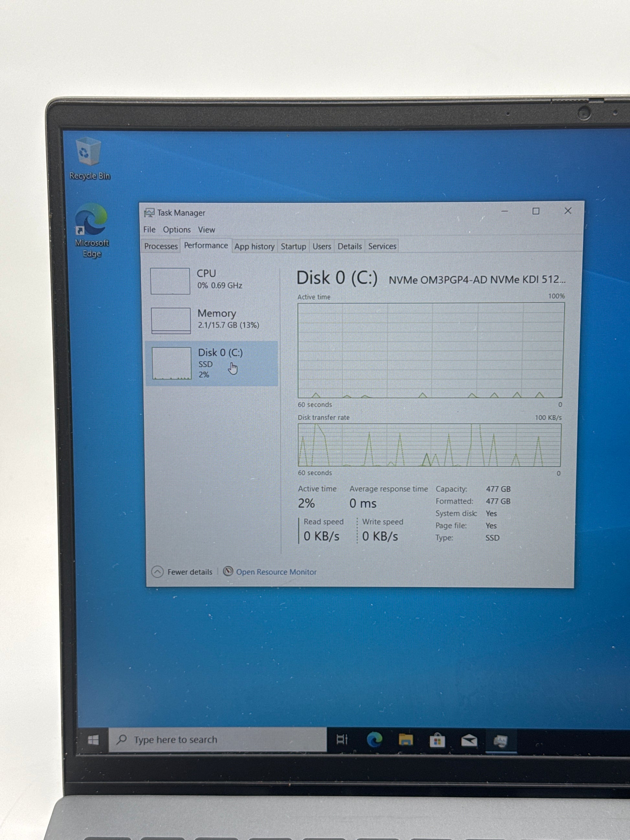Screen dimensions: 630x840
Task: Open Edge browser from taskbar
Action: 375,739
